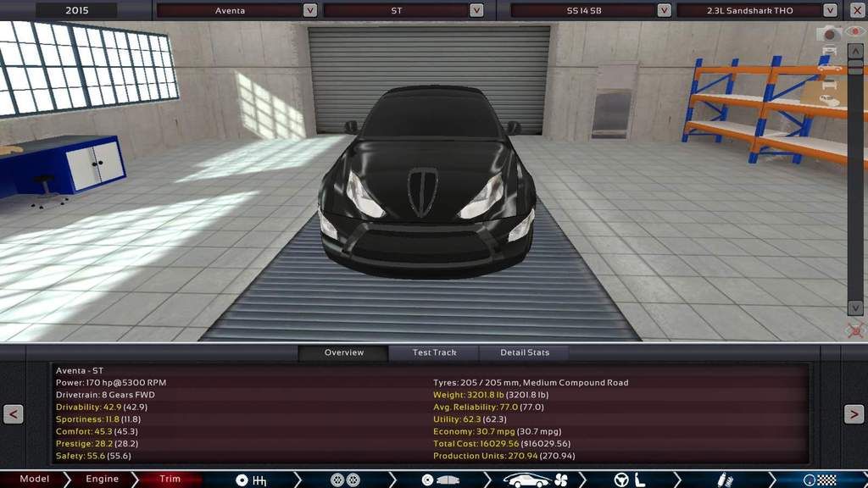868x488 pixels.
Task: Click the Tyres: 205 / 205 mm line
Action: 531,383
